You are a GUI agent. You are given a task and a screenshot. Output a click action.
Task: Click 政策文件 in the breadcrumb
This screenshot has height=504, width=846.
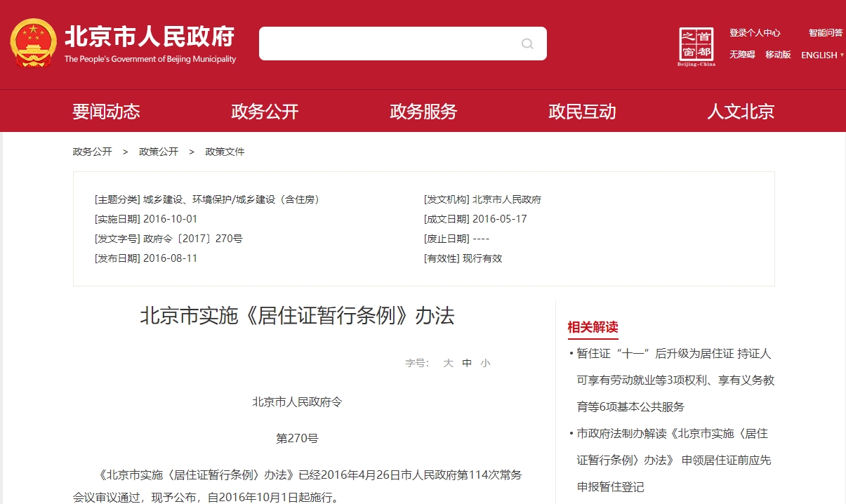pyautogui.click(x=225, y=152)
